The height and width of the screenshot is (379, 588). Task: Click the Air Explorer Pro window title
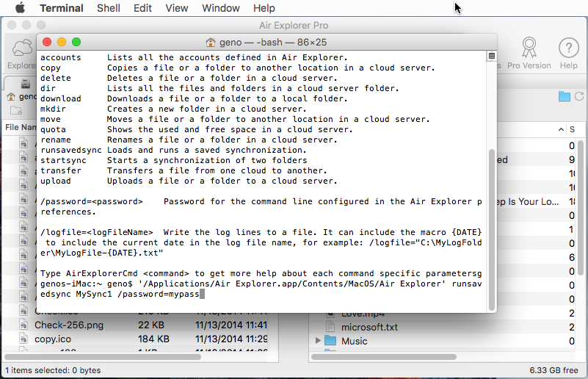tap(294, 26)
